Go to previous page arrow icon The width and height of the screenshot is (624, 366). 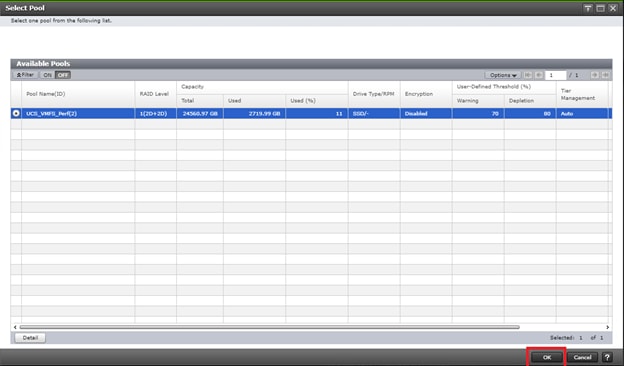(x=539, y=75)
